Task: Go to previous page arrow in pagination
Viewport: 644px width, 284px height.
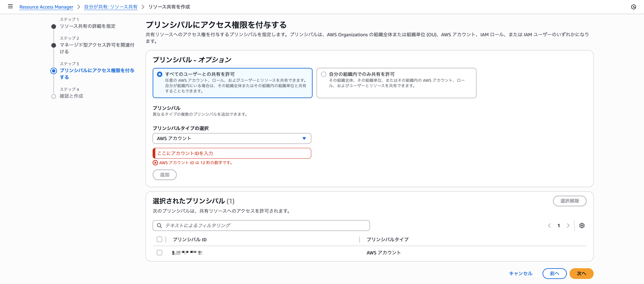Action: click(x=549, y=225)
